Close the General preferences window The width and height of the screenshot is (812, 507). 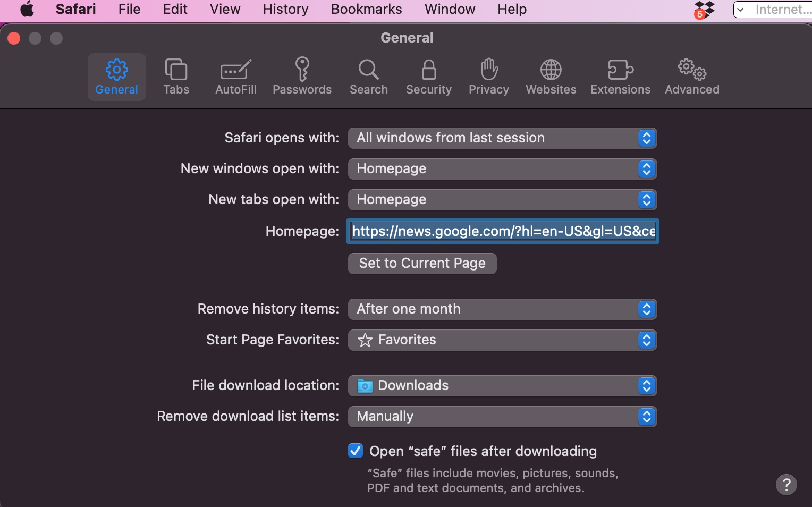(x=14, y=38)
